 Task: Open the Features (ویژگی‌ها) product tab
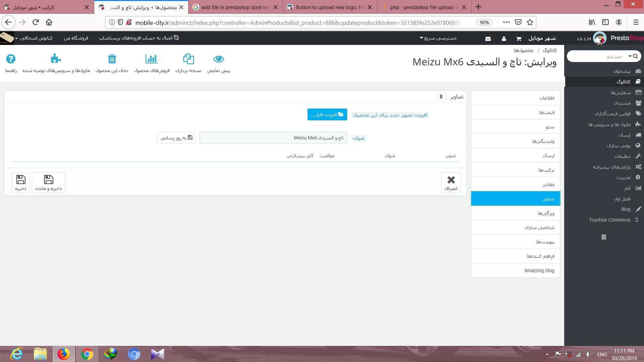pos(516,213)
